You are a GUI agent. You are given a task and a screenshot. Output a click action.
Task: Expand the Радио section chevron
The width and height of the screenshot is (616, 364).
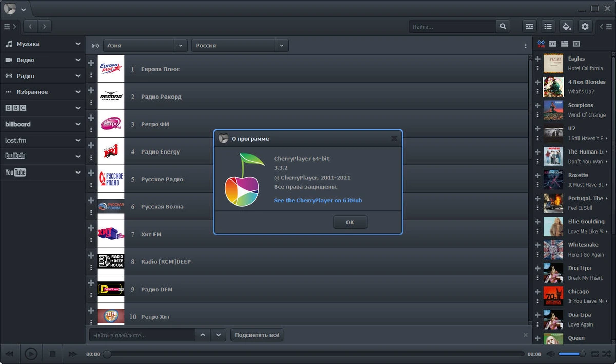click(x=78, y=76)
